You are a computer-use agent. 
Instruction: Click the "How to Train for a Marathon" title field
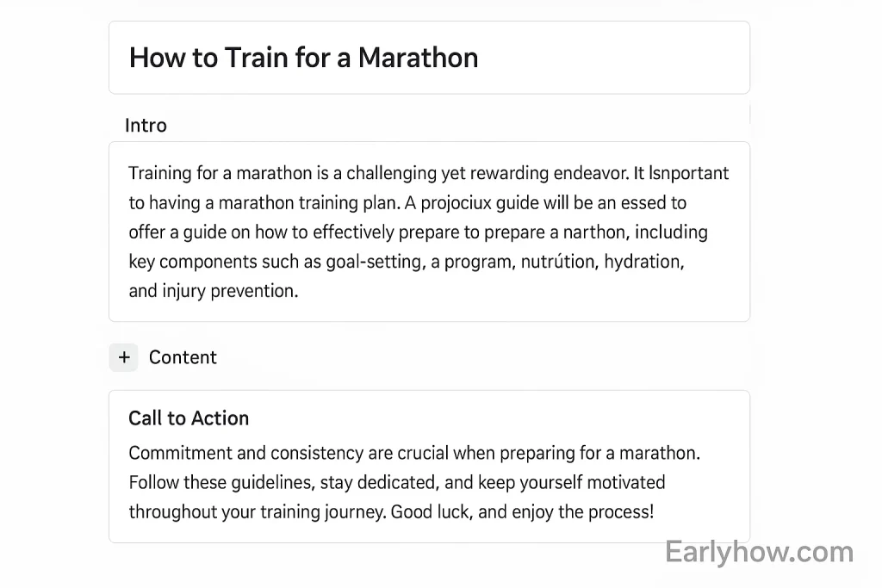click(429, 58)
